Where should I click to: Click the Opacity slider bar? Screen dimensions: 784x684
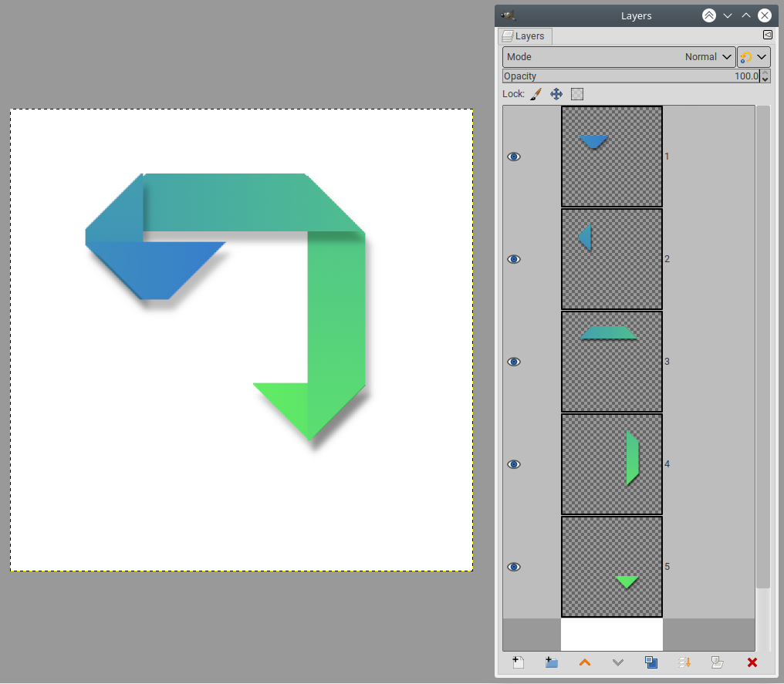click(x=631, y=76)
